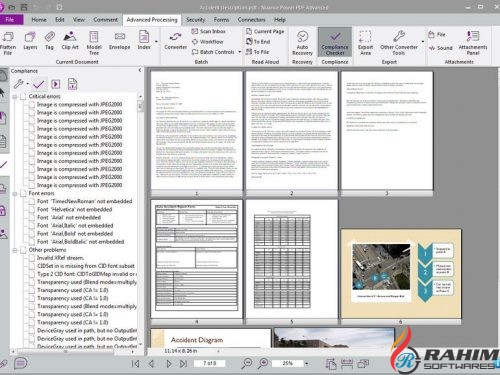Viewport: 500px width, 375px height.
Task: Select page 4 accident report form thumbnail
Action: pos(196,259)
